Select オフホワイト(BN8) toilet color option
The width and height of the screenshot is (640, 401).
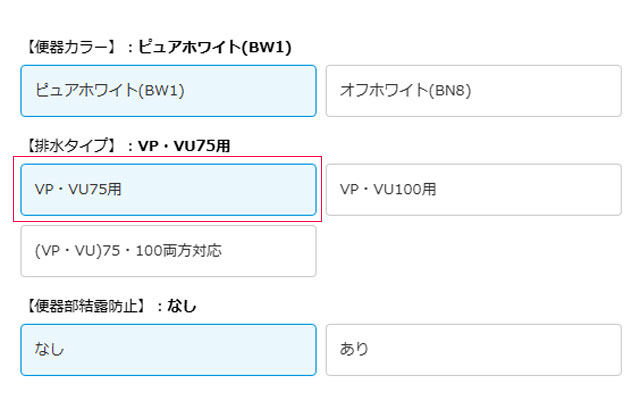(x=473, y=91)
